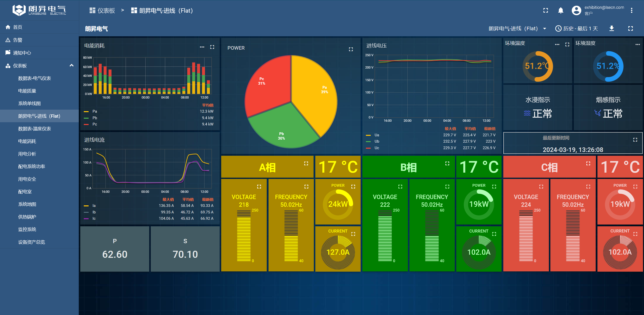Select 电能质量 from the sidebar menu
The image size is (644, 315).
click(x=27, y=91)
